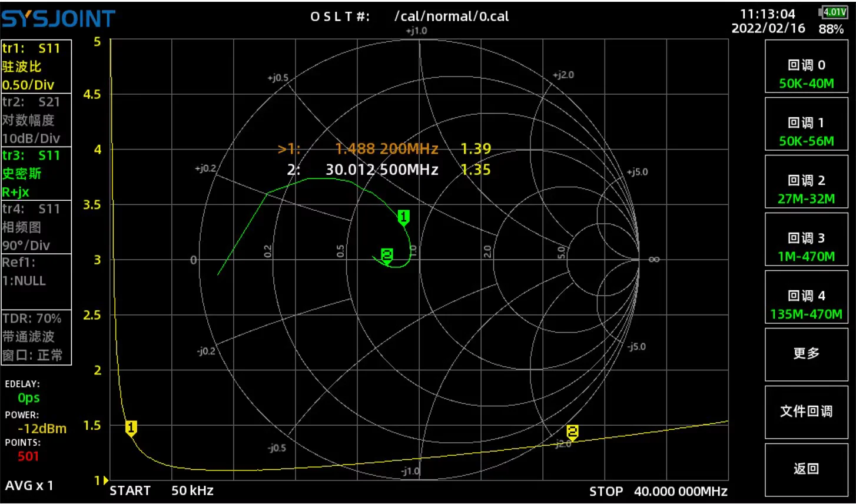The height and width of the screenshot is (504, 856).
Task: Edit the STOP 40.000 000MHz frequency
Action: [x=658, y=492]
